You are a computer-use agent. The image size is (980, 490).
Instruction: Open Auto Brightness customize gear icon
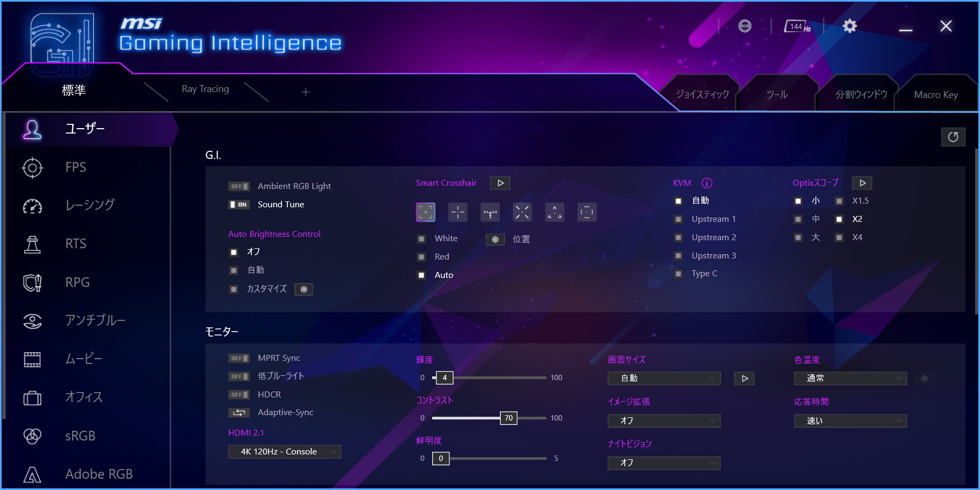click(x=304, y=289)
